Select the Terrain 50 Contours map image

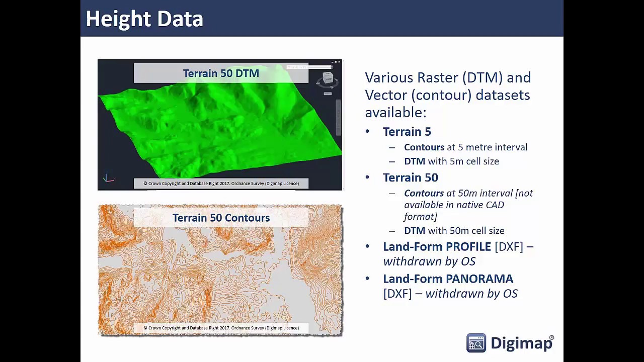[x=220, y=270]
